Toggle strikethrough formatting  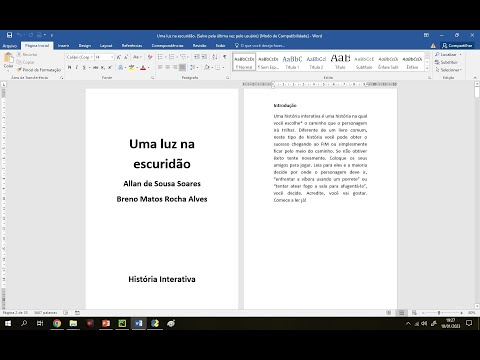[96, 67]
